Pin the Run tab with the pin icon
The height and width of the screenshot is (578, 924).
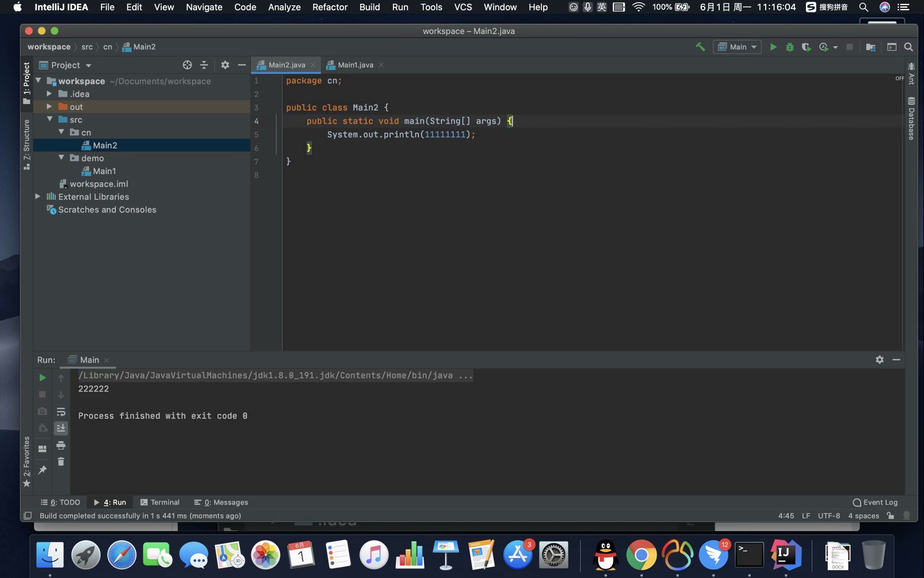42,470
